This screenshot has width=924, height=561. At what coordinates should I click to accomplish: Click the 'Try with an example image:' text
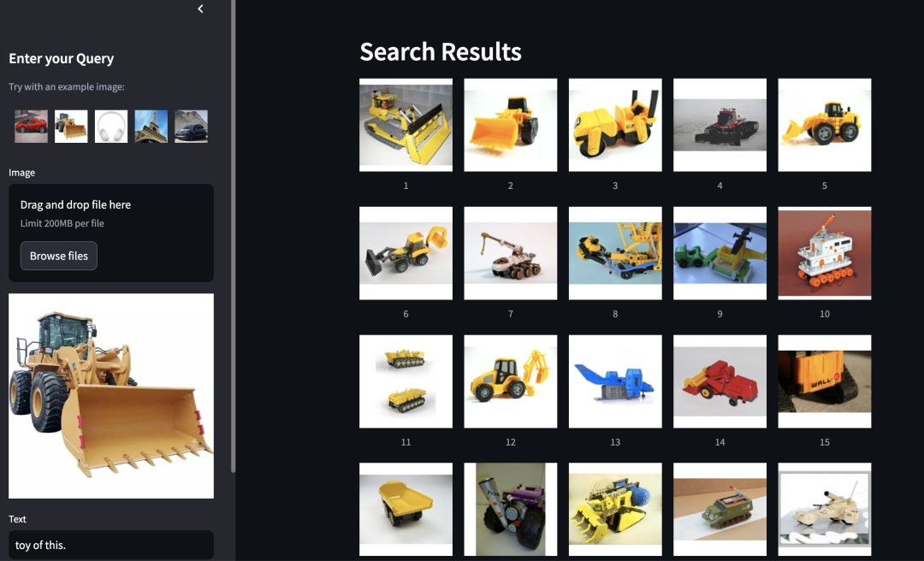tap(67, 86)
